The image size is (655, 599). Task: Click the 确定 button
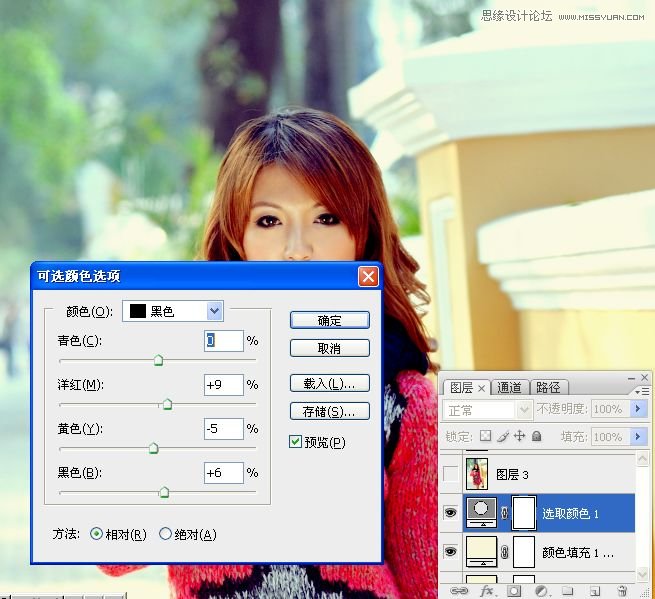[x=330, y=320]
